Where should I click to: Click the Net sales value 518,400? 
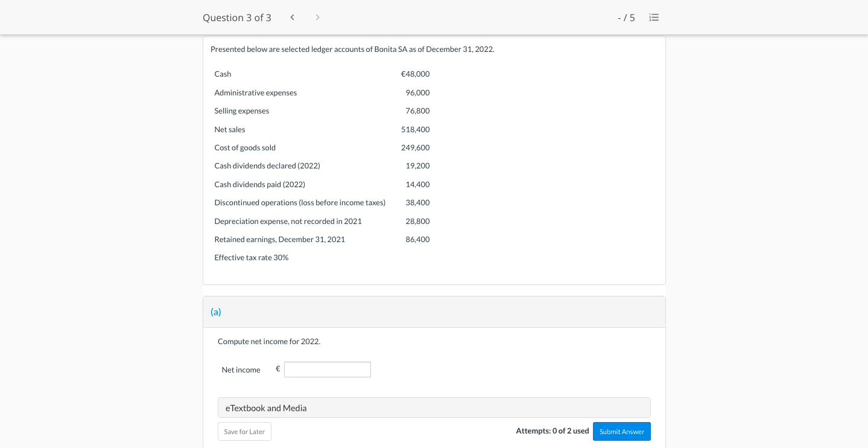(x=415, y=129)
